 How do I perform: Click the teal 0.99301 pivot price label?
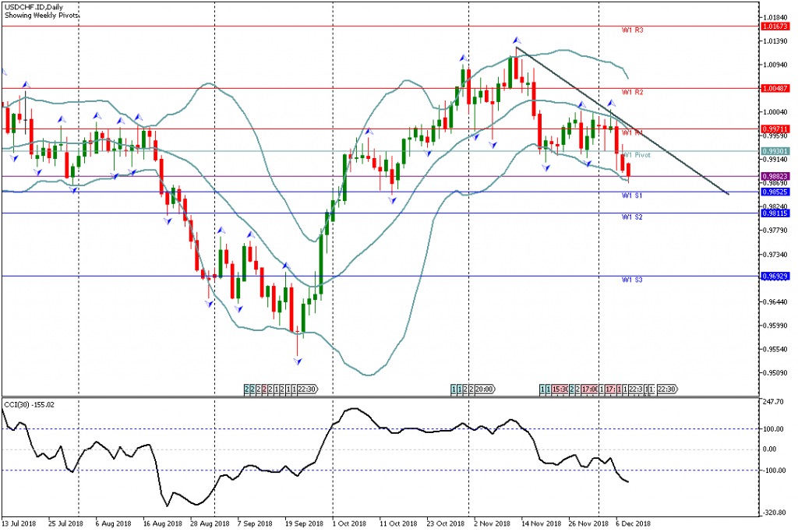tap(775, 151)
